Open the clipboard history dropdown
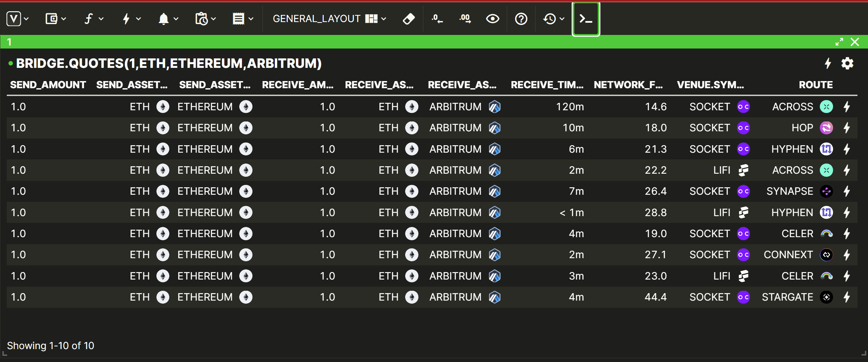Viewport: 868px width, 362px height. (x=206, y=19)
